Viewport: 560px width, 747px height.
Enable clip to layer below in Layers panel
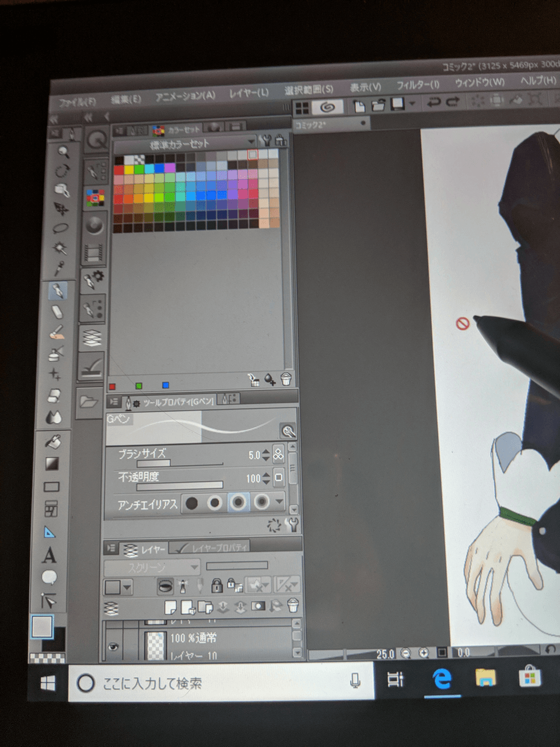[x=166, y=585]
